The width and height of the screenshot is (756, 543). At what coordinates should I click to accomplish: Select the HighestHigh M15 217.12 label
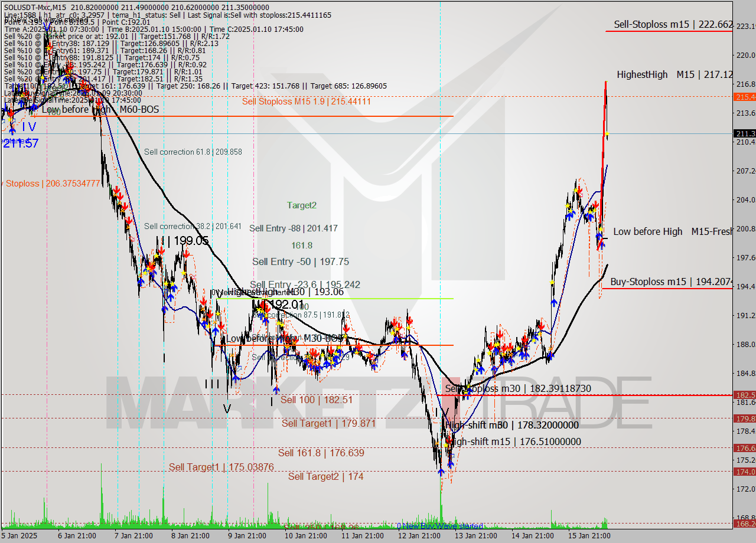pyautogui.click(x=674, y=74)
